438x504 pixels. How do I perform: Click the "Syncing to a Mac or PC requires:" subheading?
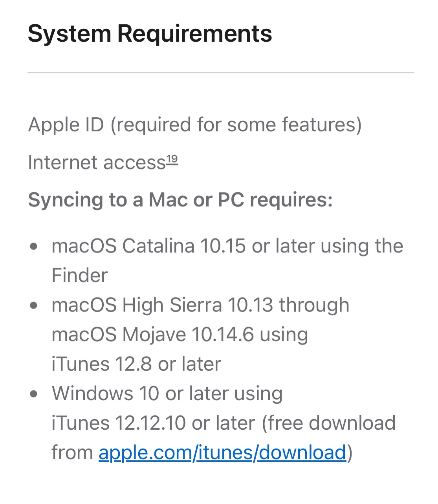point(180,200)
